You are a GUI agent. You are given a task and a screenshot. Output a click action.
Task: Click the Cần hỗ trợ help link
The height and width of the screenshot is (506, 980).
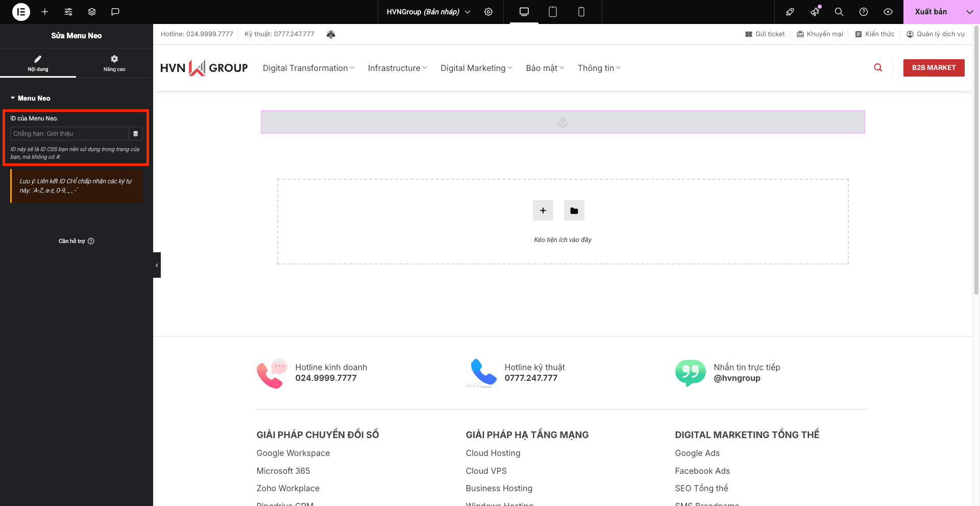(76, 241)
